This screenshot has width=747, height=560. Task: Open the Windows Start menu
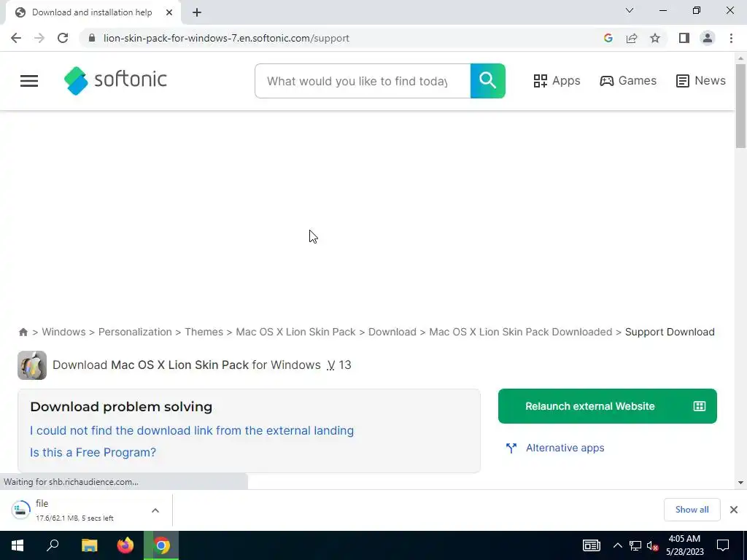(x=18, y=545)
